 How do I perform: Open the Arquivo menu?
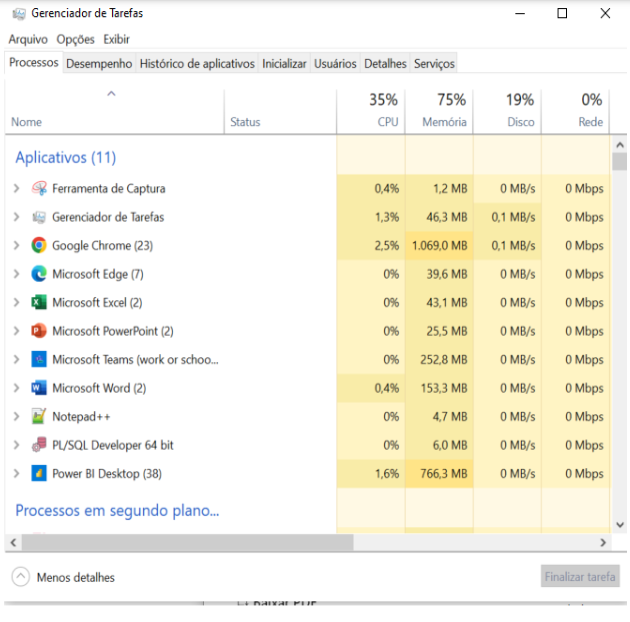[x=28, y=39]
